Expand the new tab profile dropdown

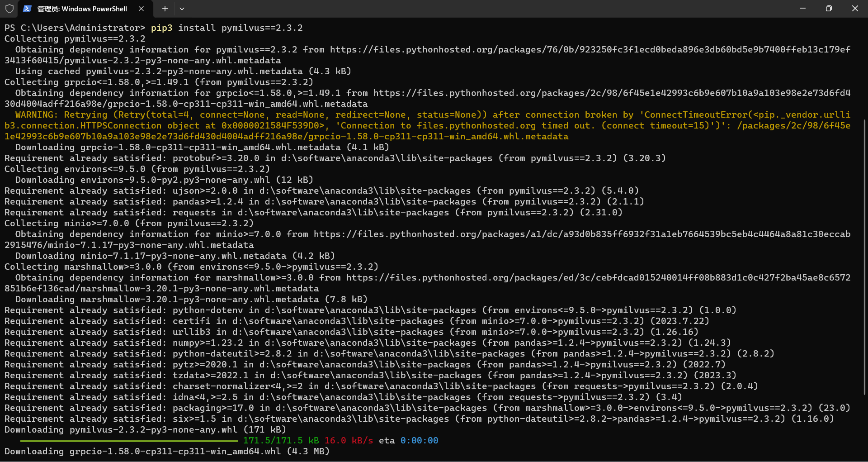[x=182, y=9]
